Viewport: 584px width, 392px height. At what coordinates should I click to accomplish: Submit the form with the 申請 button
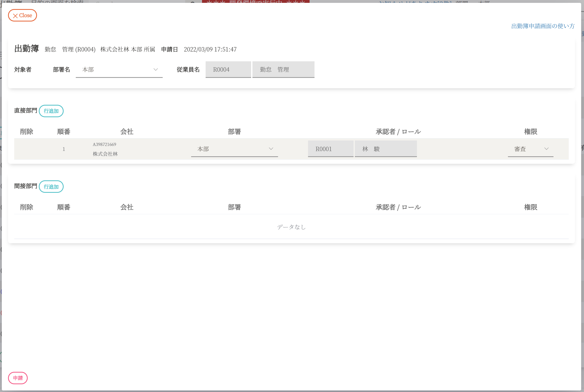tap(18, 378)
